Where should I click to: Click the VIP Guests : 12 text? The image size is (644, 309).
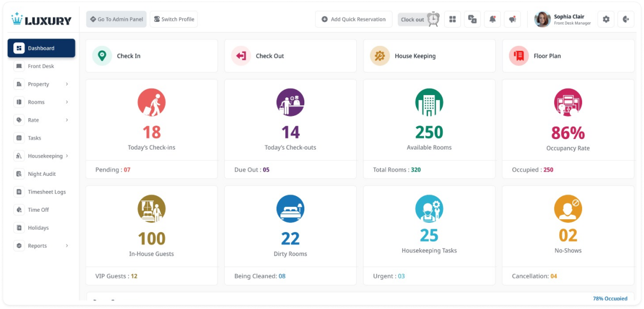[116, 276]
